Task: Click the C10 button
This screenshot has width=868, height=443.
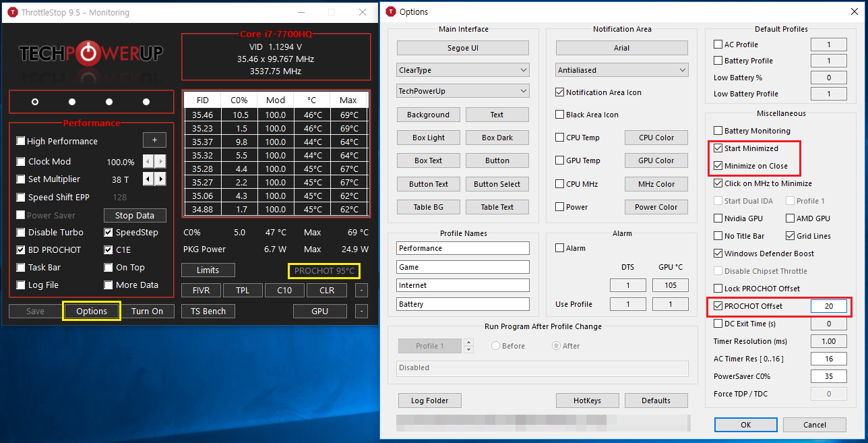Action: (284, 291)
